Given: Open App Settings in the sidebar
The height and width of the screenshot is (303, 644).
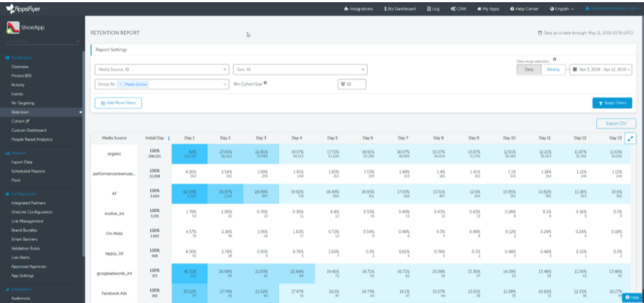Looking at the screenshot, I should point(23,275).
